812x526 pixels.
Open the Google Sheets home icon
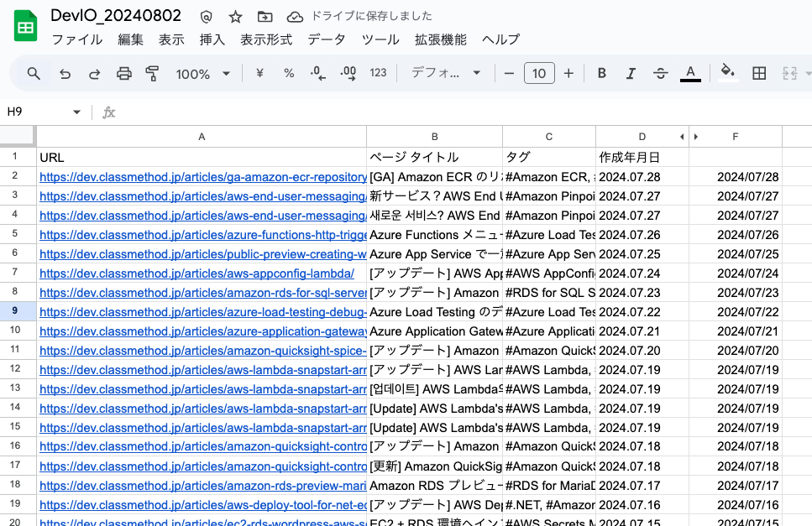pyautogui.click(x=25, y=27)
